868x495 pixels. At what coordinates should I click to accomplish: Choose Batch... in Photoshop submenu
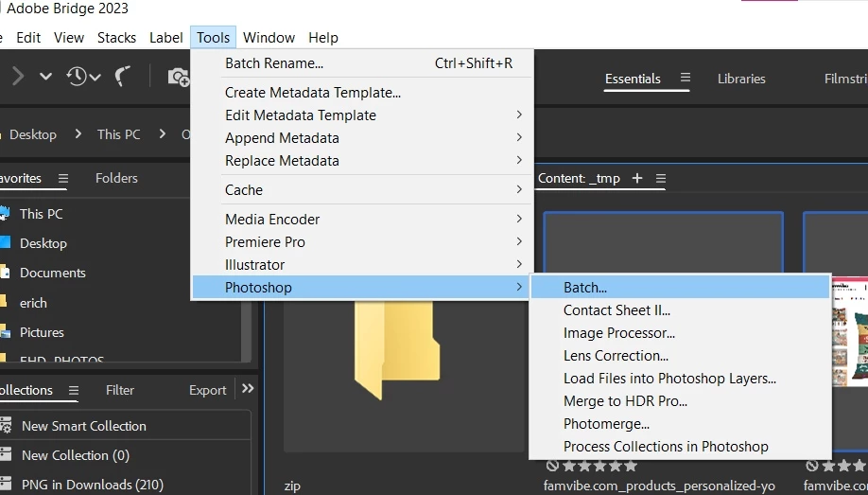point(681,288)
